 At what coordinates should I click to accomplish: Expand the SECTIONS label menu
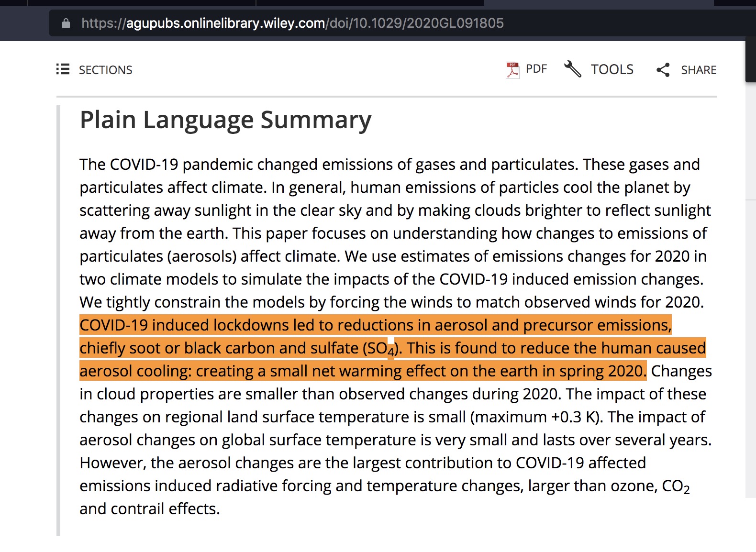tap(105, 70)
